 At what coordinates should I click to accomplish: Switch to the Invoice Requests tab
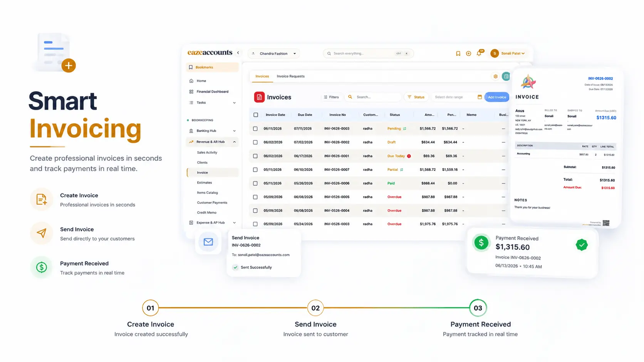pyautogui.click(x=290, y=76)
